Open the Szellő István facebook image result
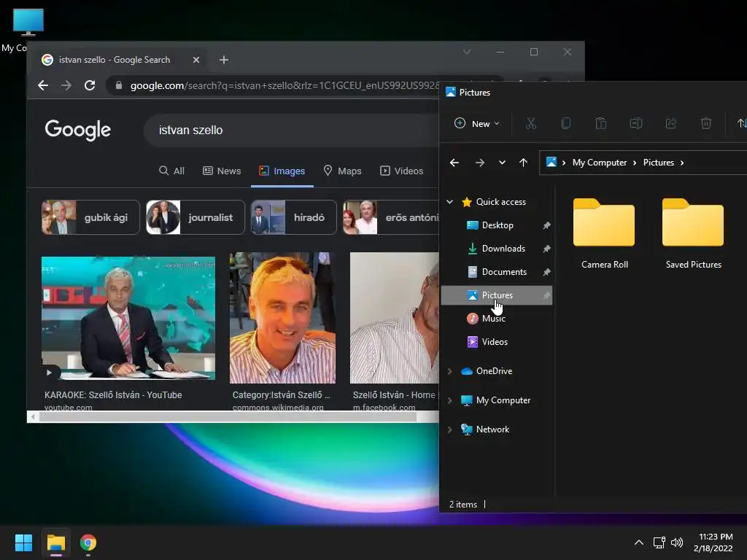 tap(395, 318)
